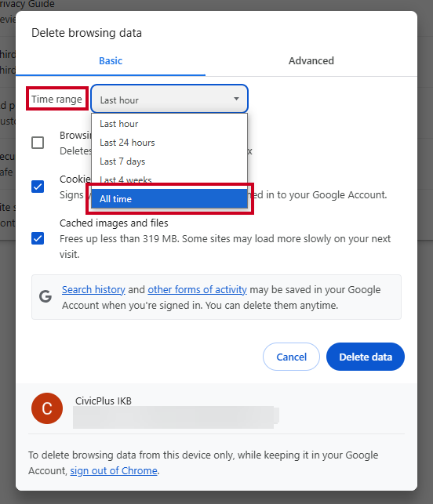Click the 'Delete browsing data' title
Image resolution: width=433 pixels, height=504 pixels.
[x=86, y=33]
